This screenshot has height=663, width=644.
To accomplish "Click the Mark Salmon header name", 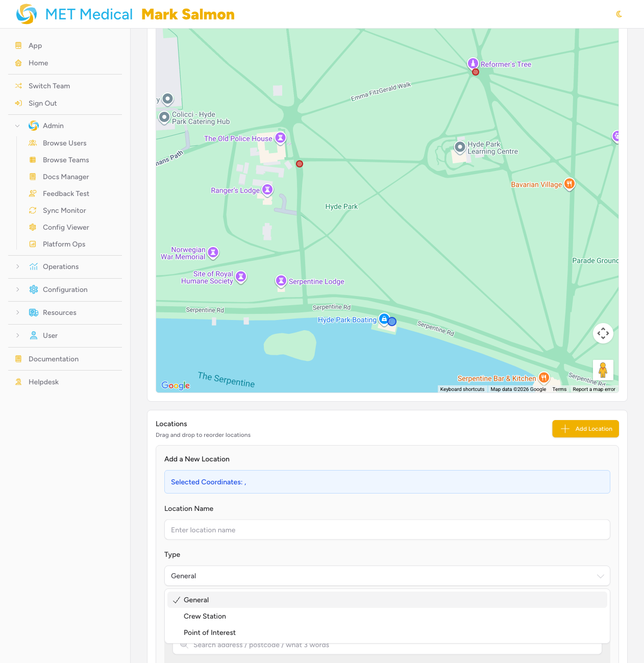I will (x=188, y=14).
